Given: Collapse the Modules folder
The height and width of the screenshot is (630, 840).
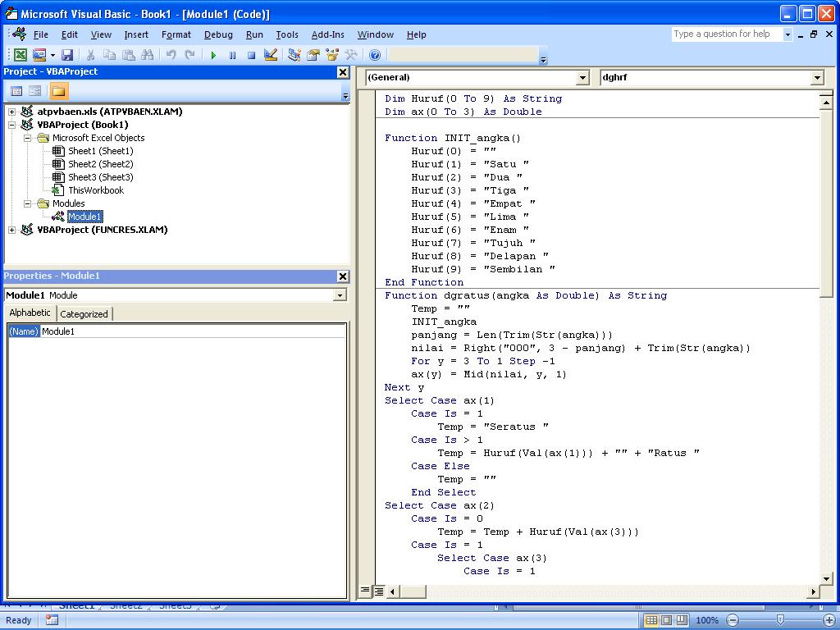Looking at the screenshot, I should click(x=28, y=203).
